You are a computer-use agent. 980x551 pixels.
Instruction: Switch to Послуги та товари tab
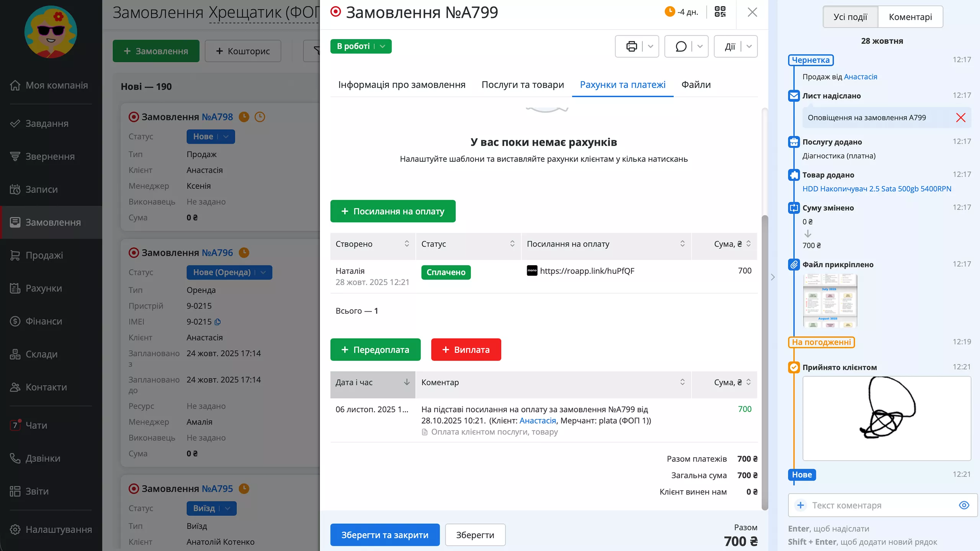tap(523, 85)
